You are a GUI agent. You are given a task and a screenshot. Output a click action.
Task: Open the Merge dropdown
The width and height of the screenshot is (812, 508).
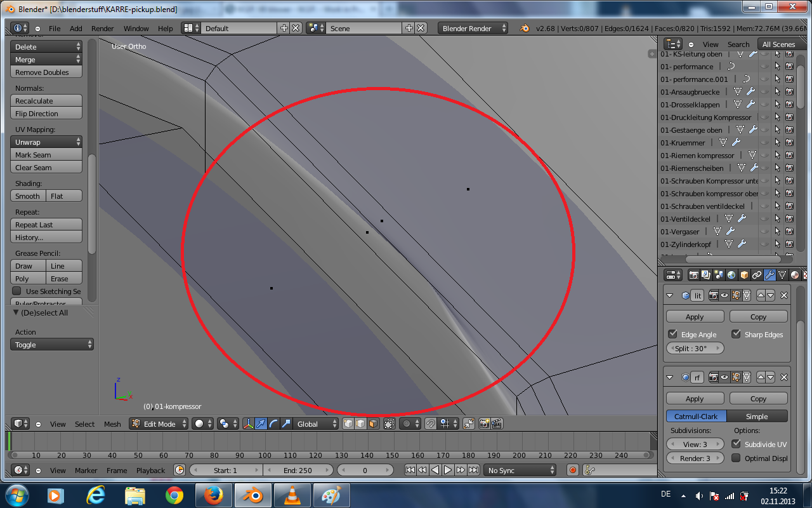[47, 59]
